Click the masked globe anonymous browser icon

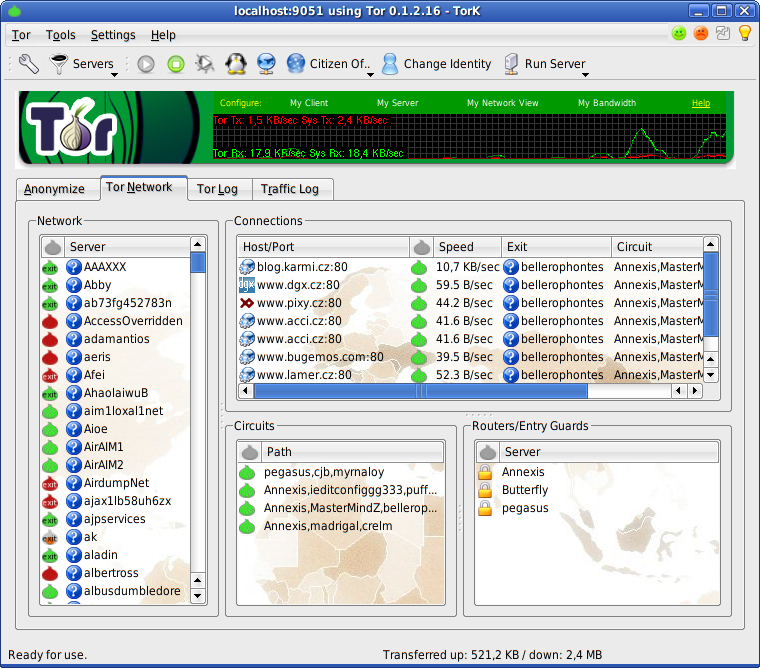tap(266, 64)
